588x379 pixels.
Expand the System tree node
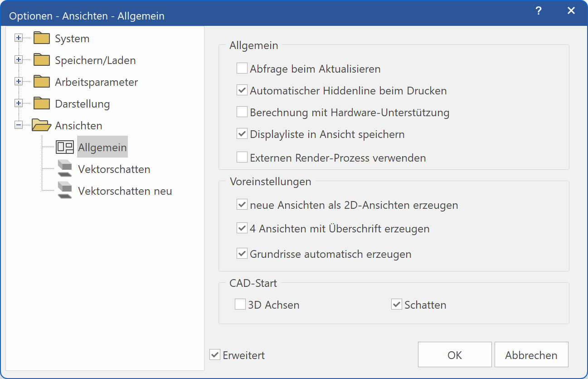tap(19, 38)
